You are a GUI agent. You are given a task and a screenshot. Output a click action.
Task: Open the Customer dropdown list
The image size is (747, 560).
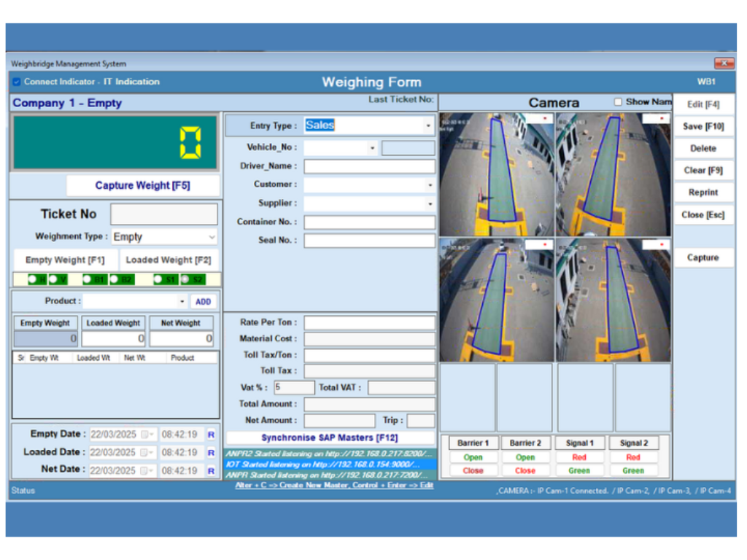[x=429, y=185]
